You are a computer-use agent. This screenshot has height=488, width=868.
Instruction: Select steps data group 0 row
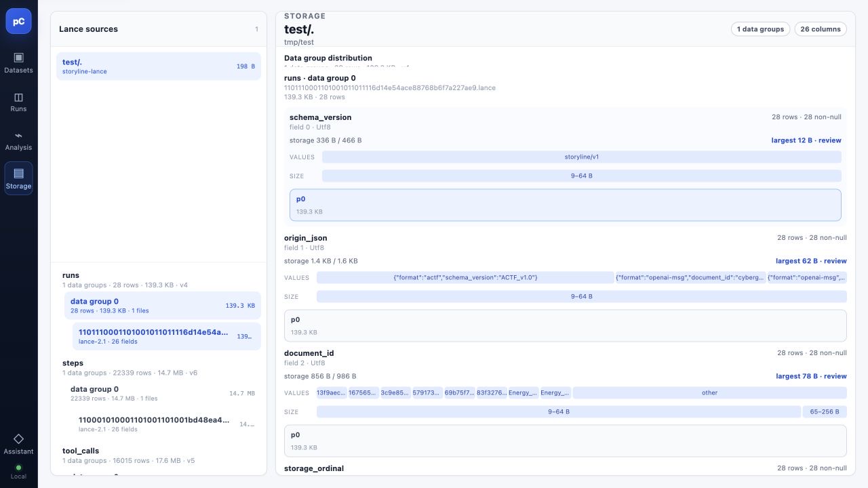point(163,393)
